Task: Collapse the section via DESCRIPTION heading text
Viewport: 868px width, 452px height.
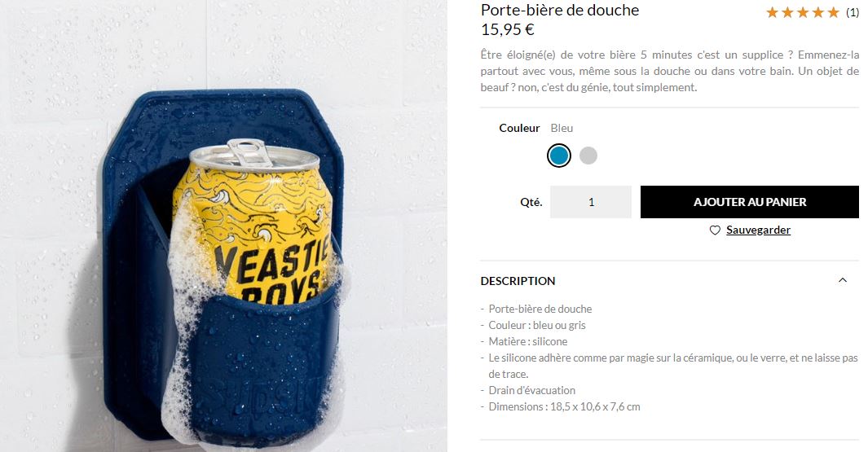Action: click(x=518, y=281)
